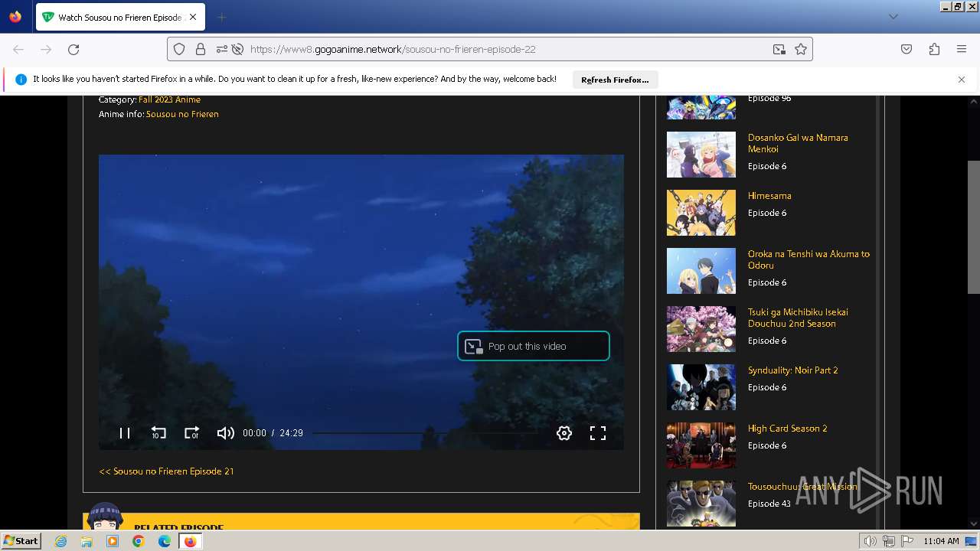
Task: Launch Chrome from taskbar
Action: 138,541
